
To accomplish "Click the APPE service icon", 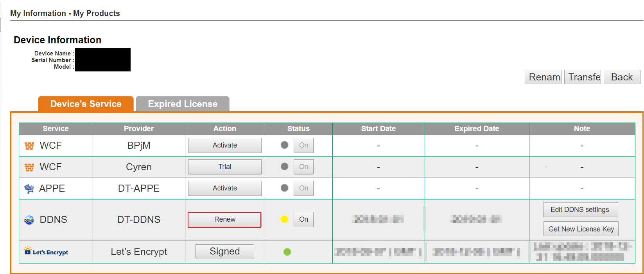I will click(29, 189).
